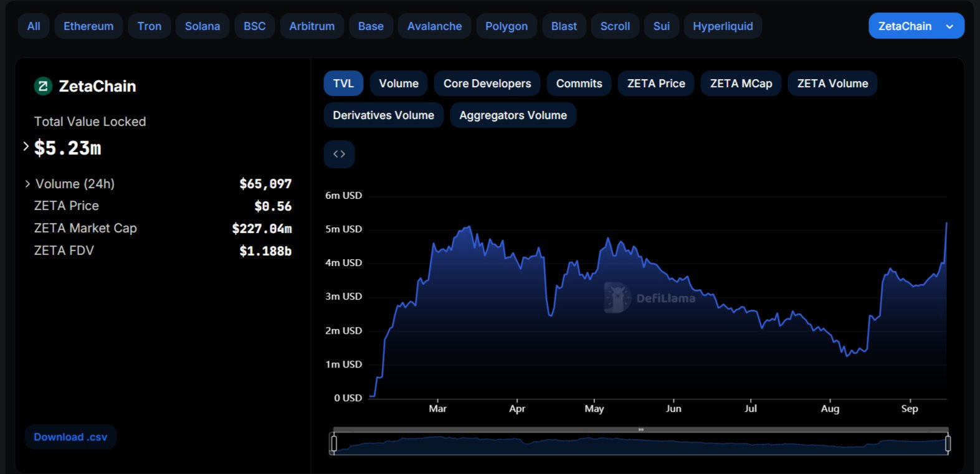The image size is (980, 474).
Task: Click the Mar axis label
Action: [437, 409]
